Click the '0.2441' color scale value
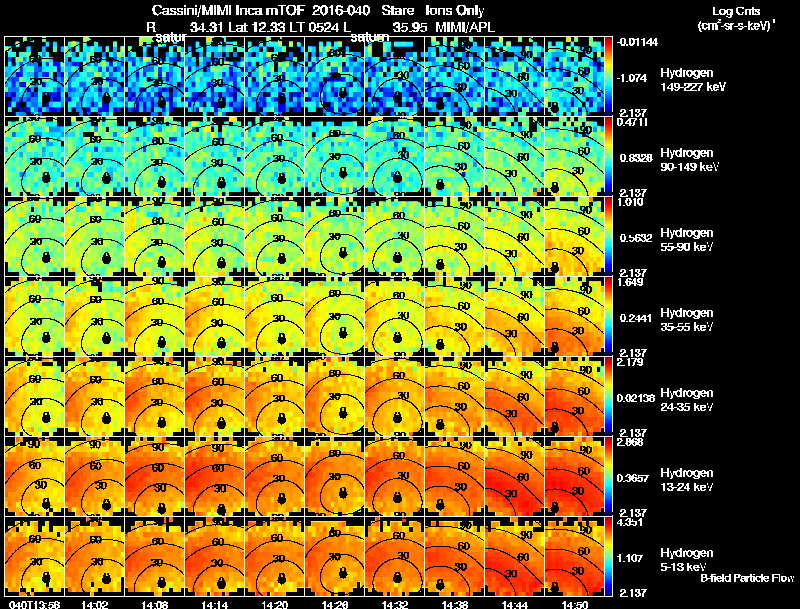The image size is (800, 609). [x=636, y=318]
